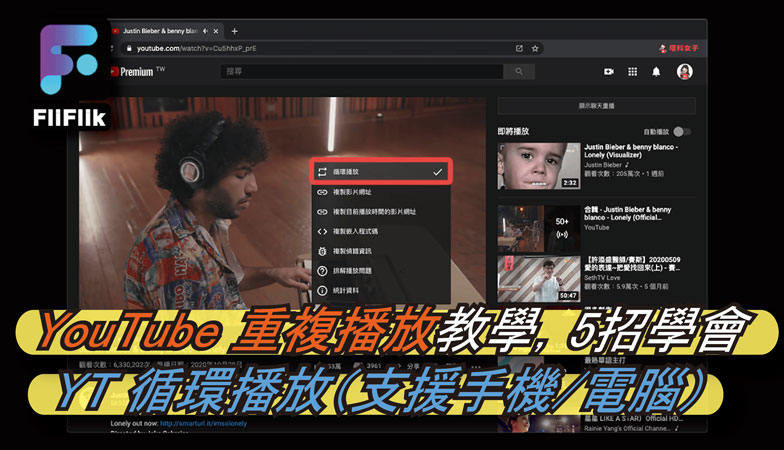Open the 50:47 許添盛醫師 video thumbnail
Screen dimensions: 784x450
pos(539,278)
